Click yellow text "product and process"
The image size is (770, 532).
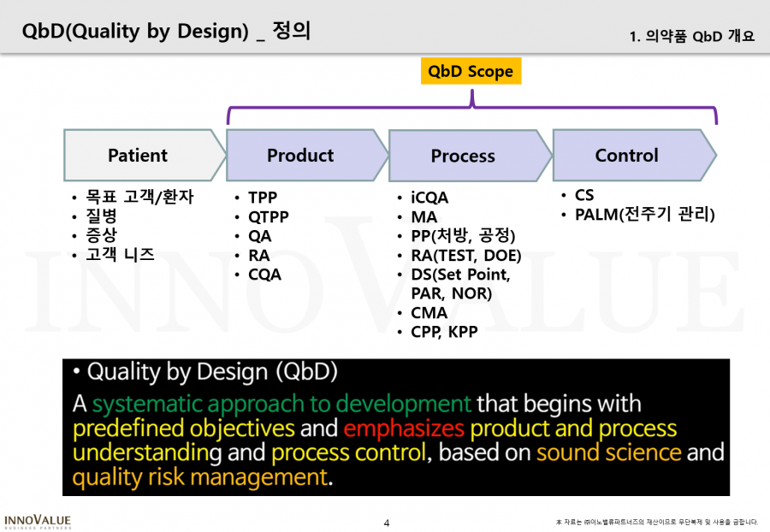(x=573, y=429)
